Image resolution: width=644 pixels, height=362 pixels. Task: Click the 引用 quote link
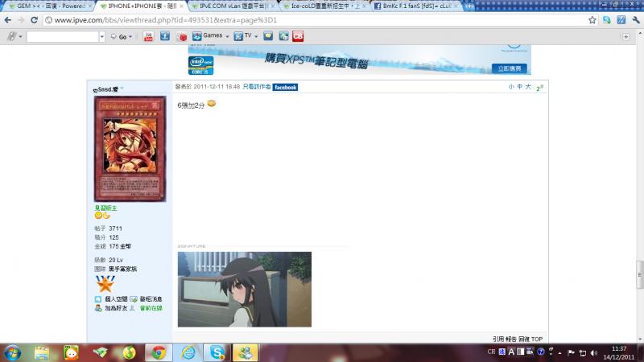click(x=498, y=339)
